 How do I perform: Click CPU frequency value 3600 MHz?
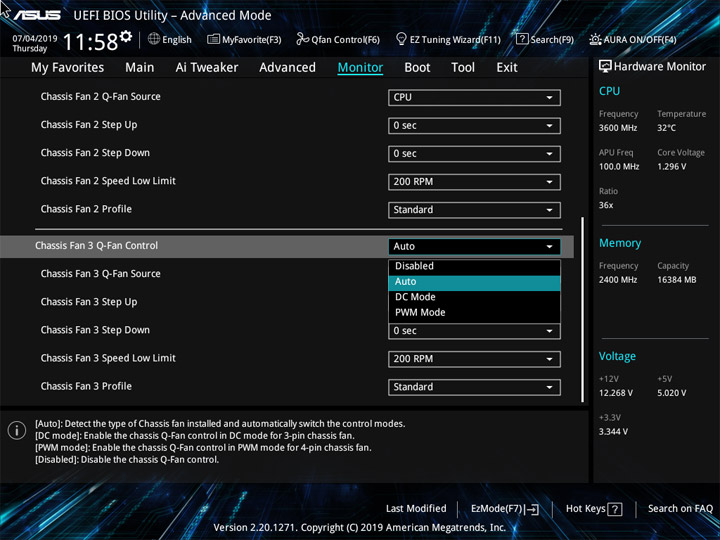618,128
